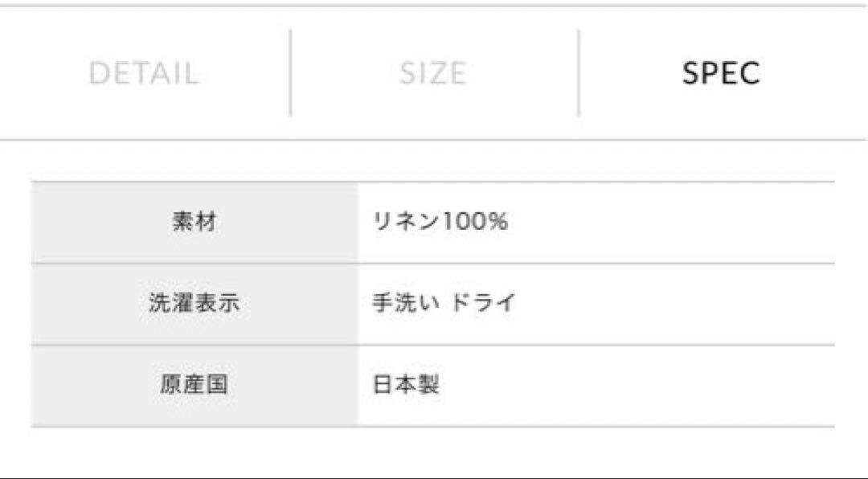Select the SPEC tab
The width and height of the screenshot is (868, 479).
pyautogui.click(x=721, y=73)
